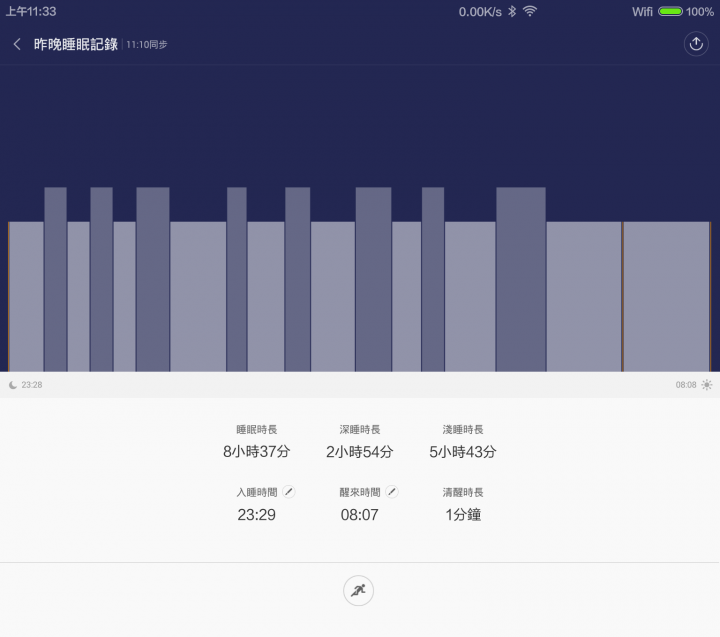The height and width of the screenshot is (637, 720).
Task: Edit the fall-asleep time 入睡時間
Action: [x=289, y=492]
